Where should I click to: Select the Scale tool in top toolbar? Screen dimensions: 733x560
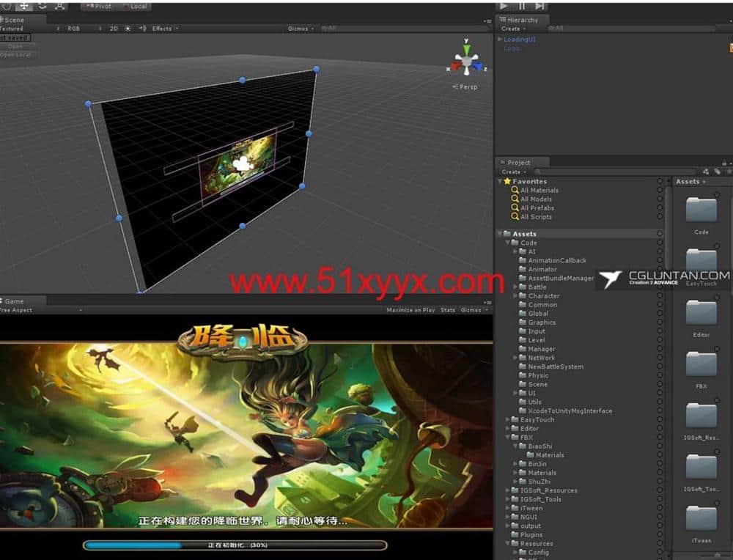tap(60, 6)
